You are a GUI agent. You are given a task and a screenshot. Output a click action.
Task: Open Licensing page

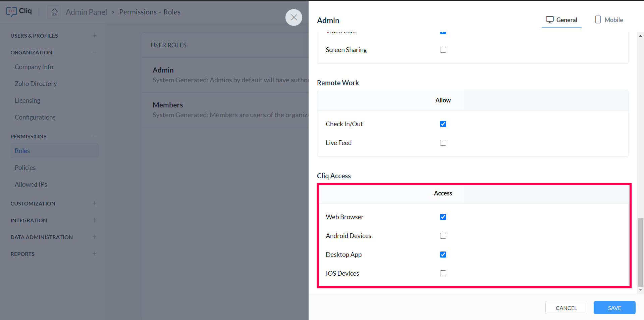coord(28,100)
